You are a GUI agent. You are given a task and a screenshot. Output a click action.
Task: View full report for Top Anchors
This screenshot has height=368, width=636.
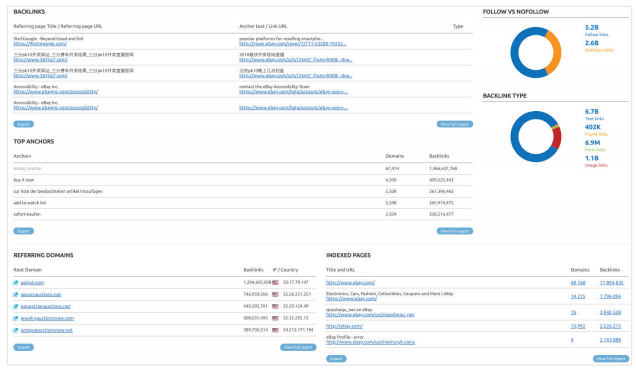click(x=455, y=231)
